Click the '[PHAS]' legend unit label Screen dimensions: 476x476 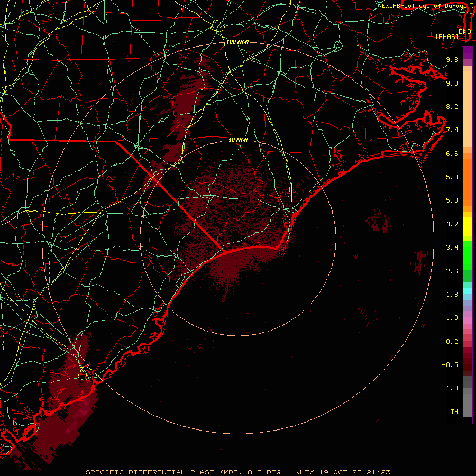coord(447,36)
